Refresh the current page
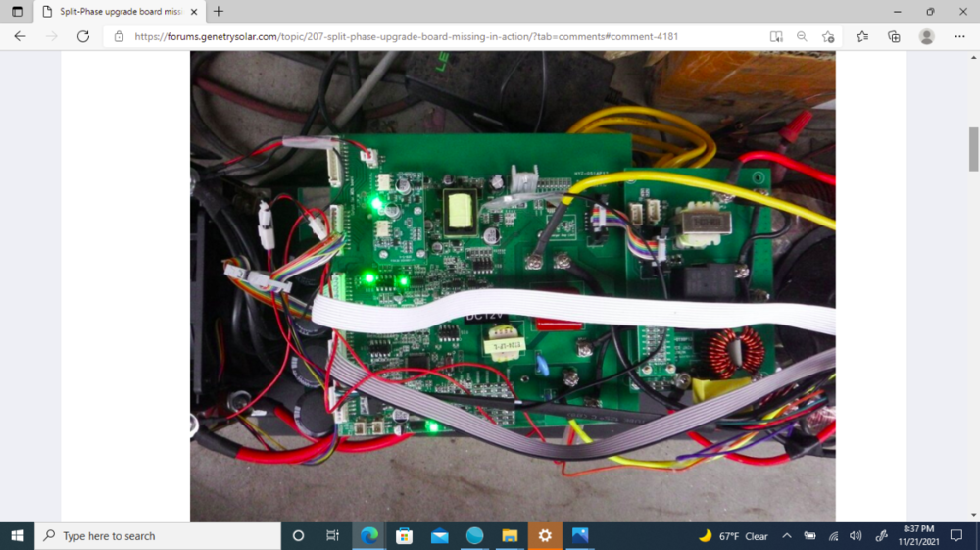The image size is (980, 550). [x=83, y=36]
